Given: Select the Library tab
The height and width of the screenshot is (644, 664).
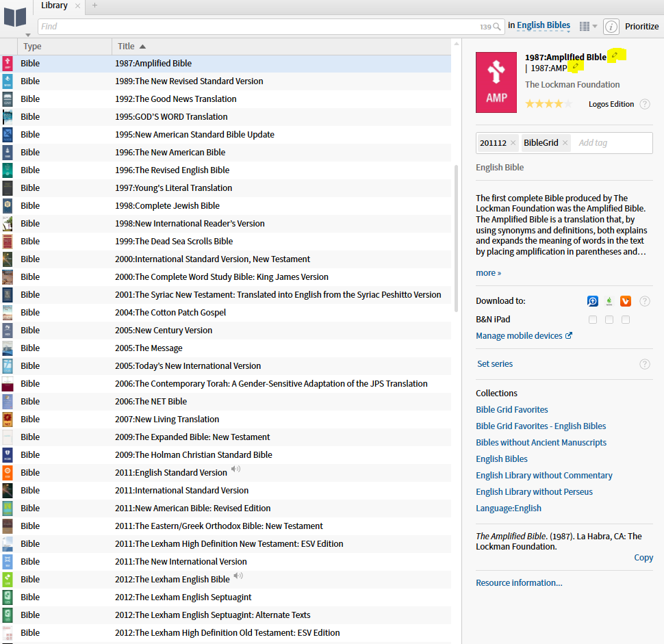Looking at the screenshot, I should (x=54, y=5).
